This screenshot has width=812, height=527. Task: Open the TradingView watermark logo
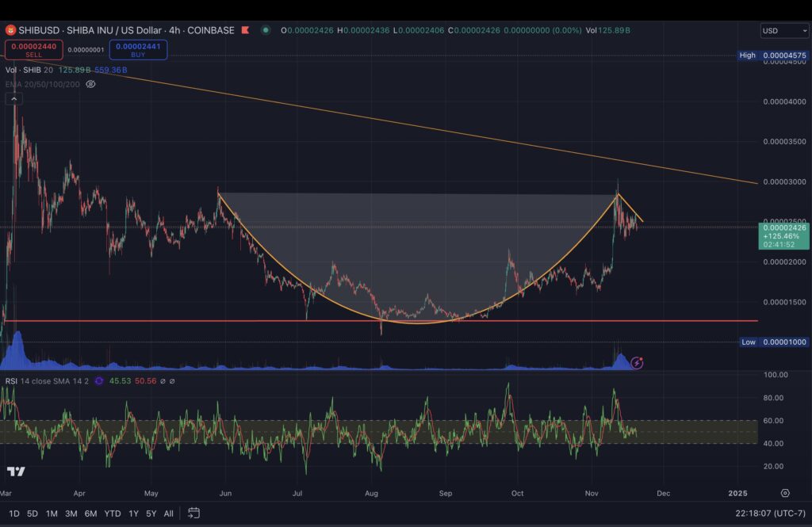point(17,473)
